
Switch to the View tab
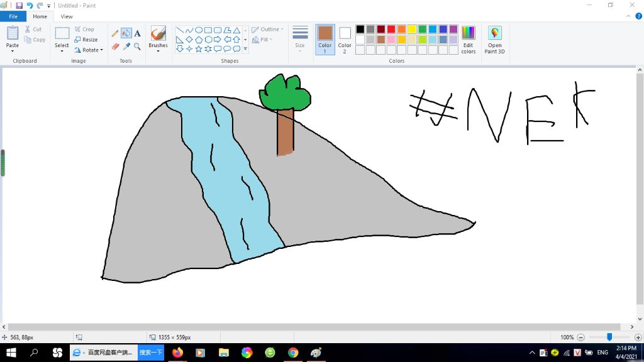(67, 16)
